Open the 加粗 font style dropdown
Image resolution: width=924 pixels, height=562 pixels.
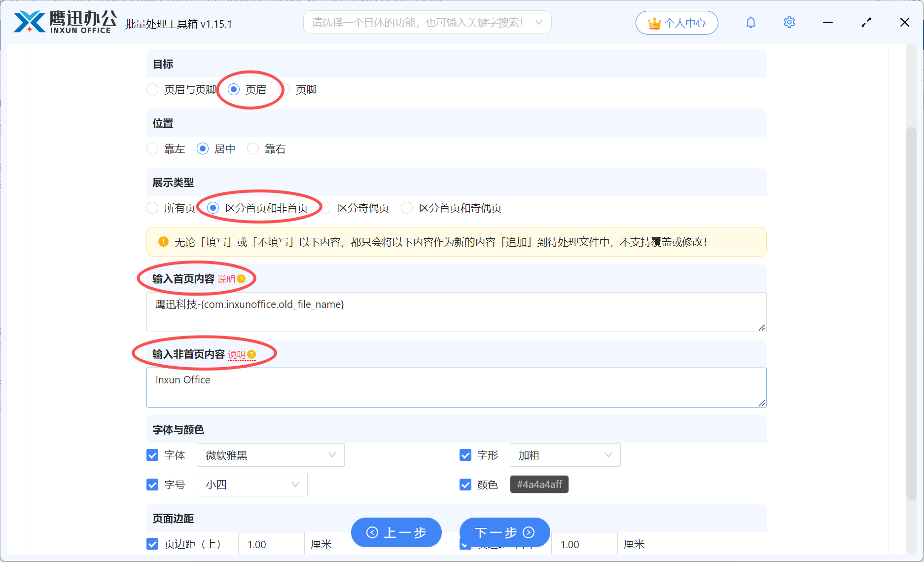point(565,455)
